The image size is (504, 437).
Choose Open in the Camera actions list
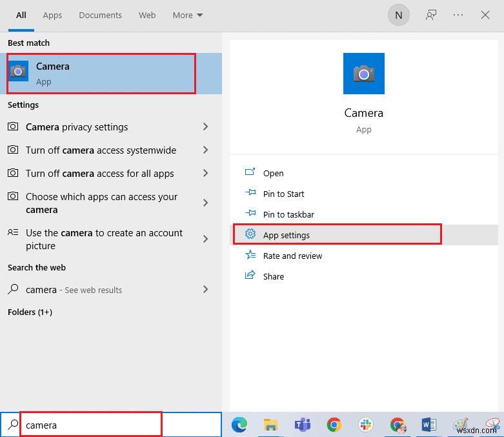point(365,173)
